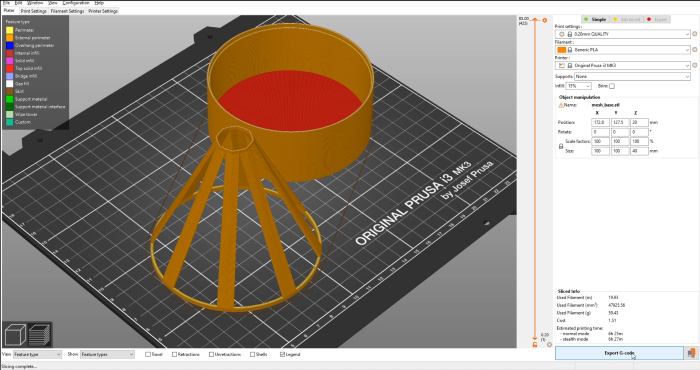Open the Edit menu
Viewport: 700px width, 370px height.
(x=18, y=3)
